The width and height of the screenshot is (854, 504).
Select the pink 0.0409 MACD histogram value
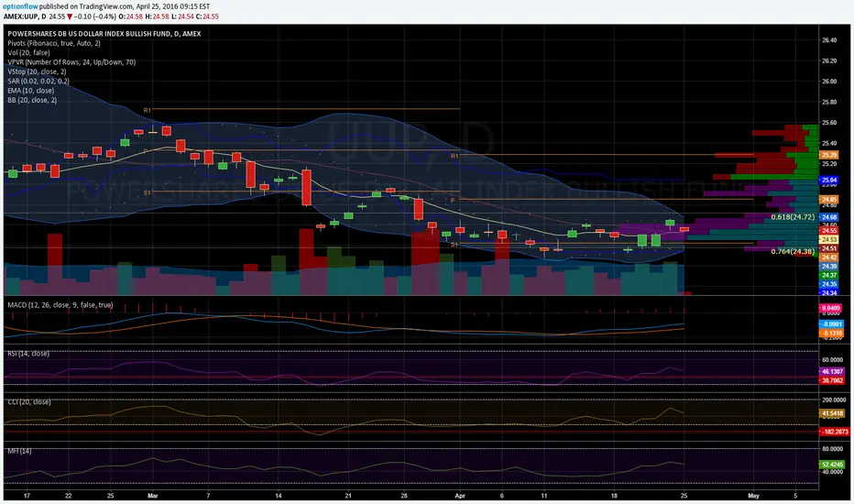[830, 309]
